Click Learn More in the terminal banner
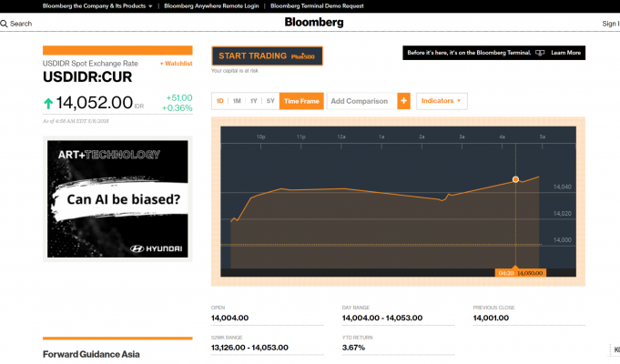Image resolution: width=620 pixels, height=364 pixels. (565, 53)
